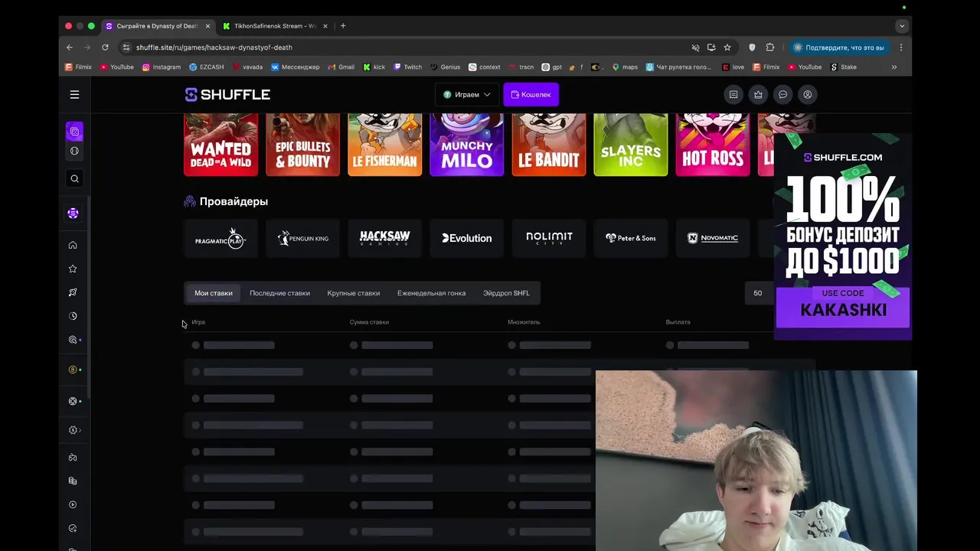Click the rocket icon in the sidebar
The height and width of the screenshot is (551, 980).
pos(73,292)
